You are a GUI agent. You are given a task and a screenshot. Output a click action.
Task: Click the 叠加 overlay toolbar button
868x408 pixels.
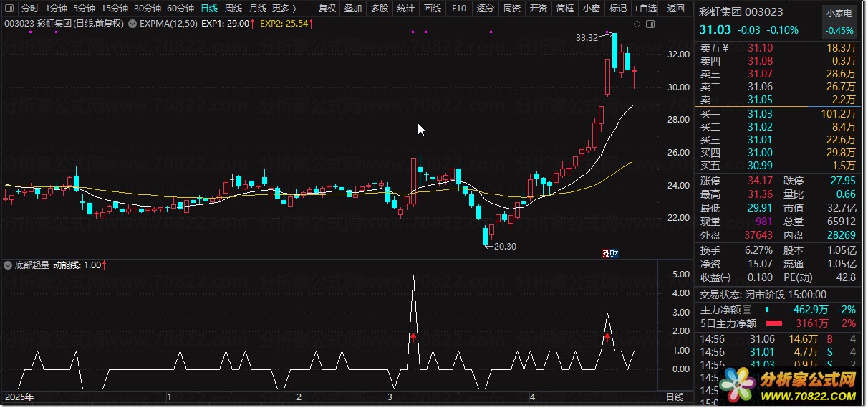pyautogui.click(x=352, y=9)
